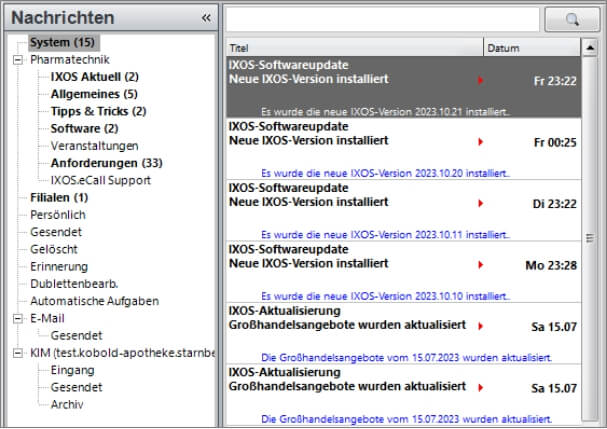Click link about IXOS-Version 2023.10.10

386,296
